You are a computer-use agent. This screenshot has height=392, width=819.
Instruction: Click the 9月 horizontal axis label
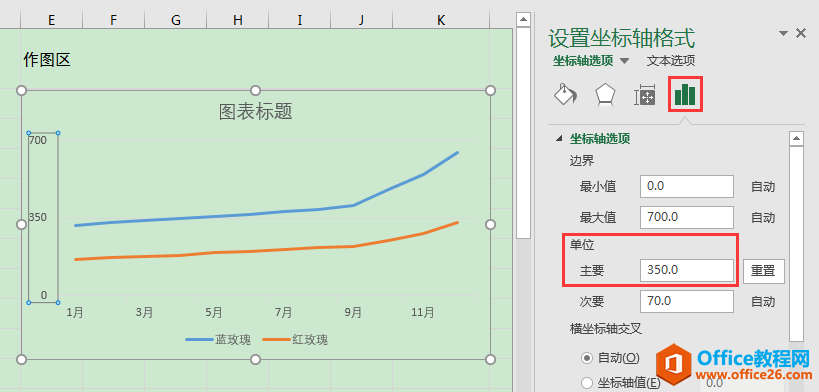(354, 313)
